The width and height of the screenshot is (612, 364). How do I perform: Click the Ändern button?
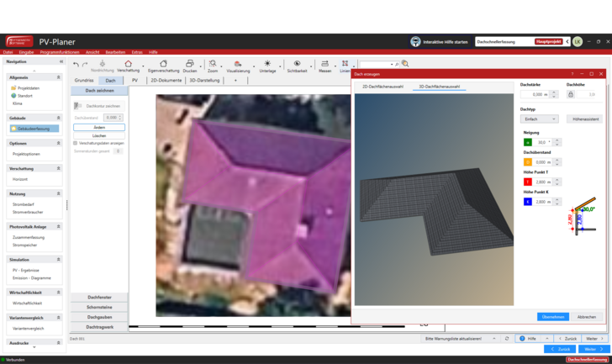(99, 128)
